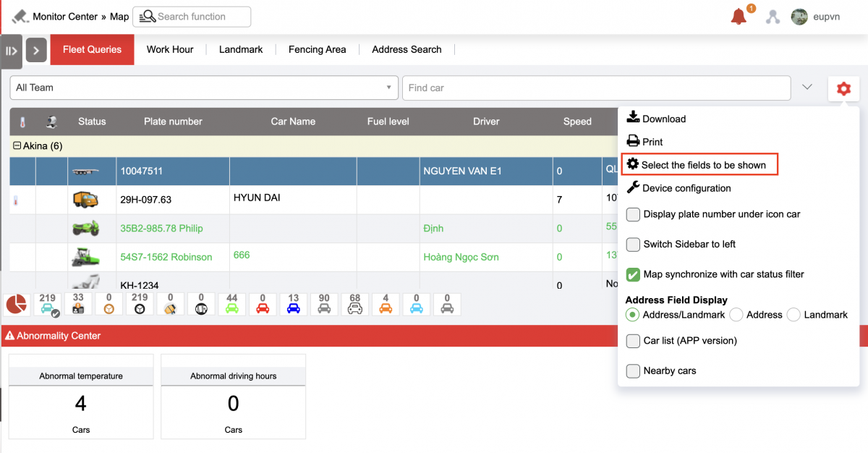Screen dimensions: 868x453
Task: Select plate 54S7-1562 Robinson
Action: 166,257
